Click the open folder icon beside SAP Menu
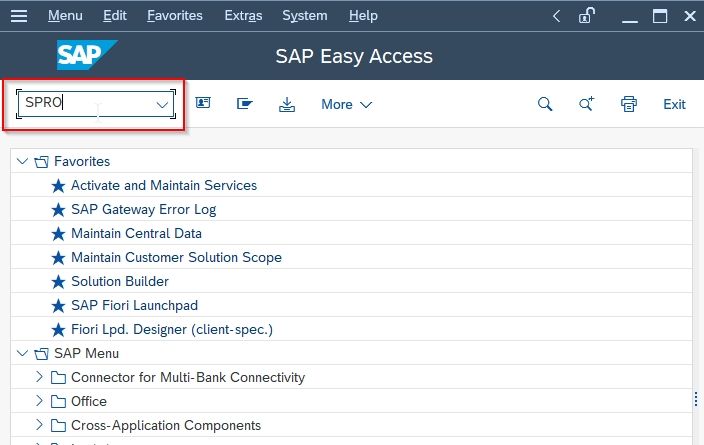 coord(41,354)
